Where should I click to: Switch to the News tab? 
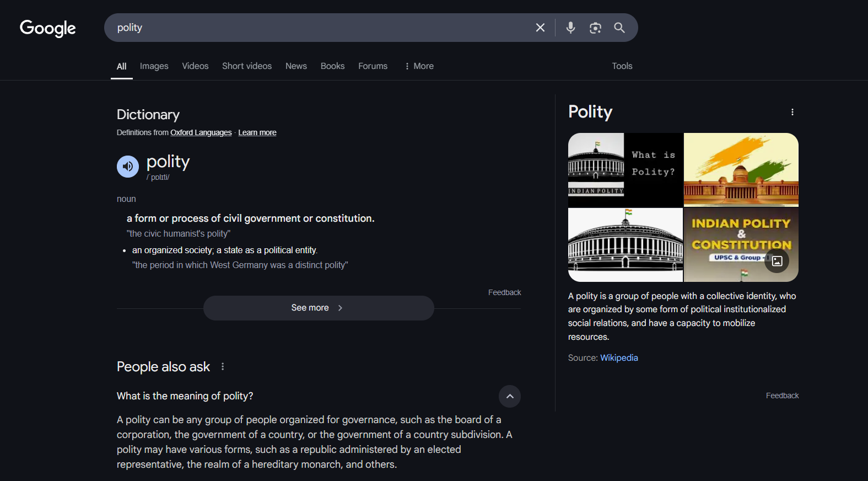point(296,66)
